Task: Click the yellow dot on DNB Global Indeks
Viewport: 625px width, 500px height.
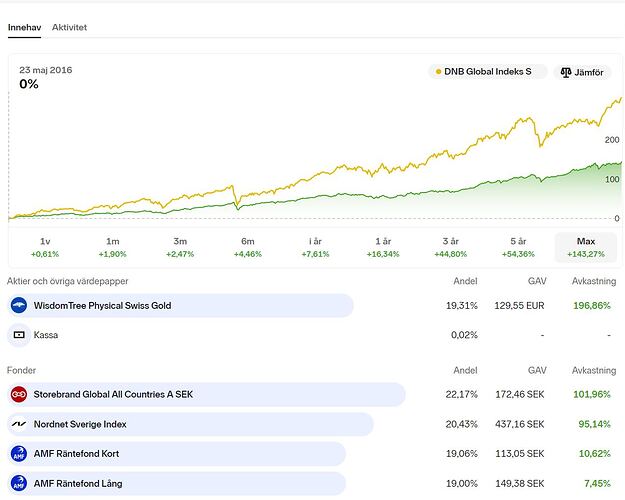Action: [x=438, y=72]
